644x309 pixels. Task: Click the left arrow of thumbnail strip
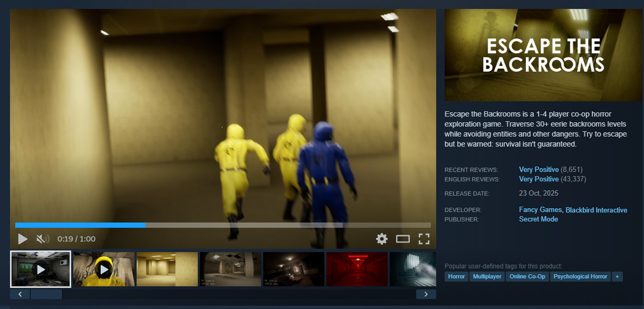pyautogui.click(x=20, y=294)
